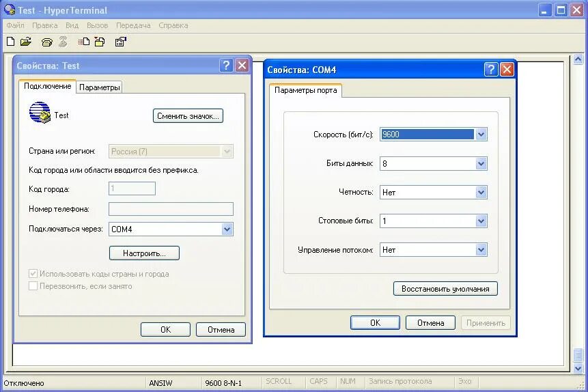This screenshot has width=588, height=392.
Task: Click 'CAPS' status bar indicator
Action: coord(318,382)
